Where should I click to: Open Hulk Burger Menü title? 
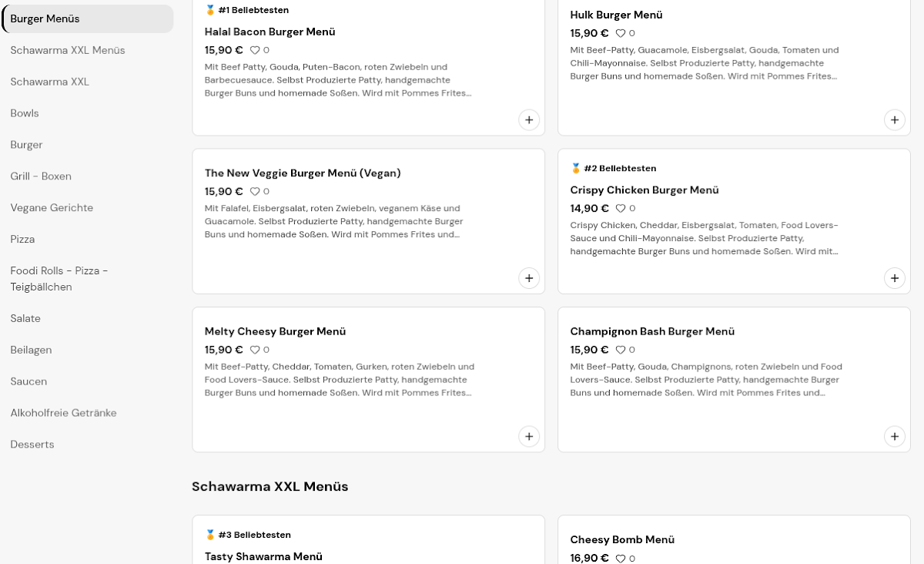(x=616, y=15)
